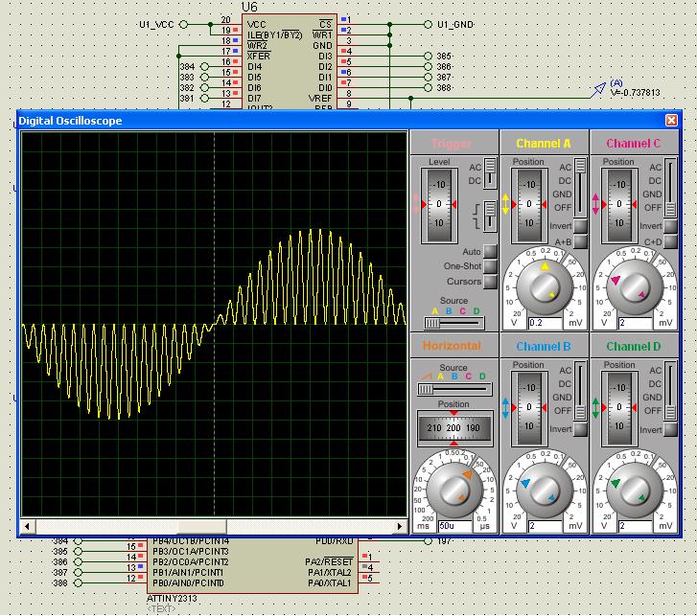Click the blue coarse pointer on Channel B knob
697x616 pixels.
[525, 483]
